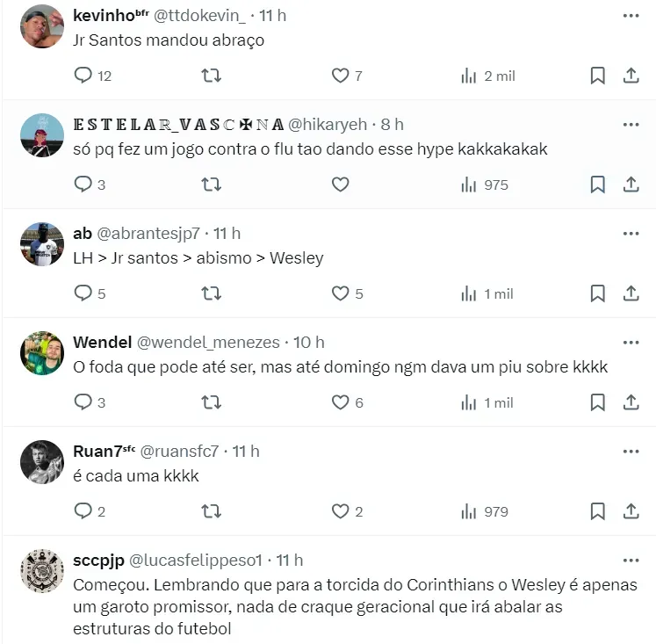Open more options for kevinho's tweet
656x644 pixels.
631,16
